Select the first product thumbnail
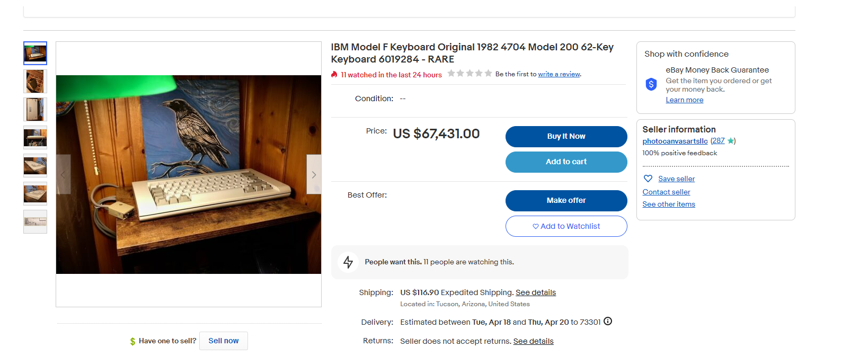 tap(35, 53)
